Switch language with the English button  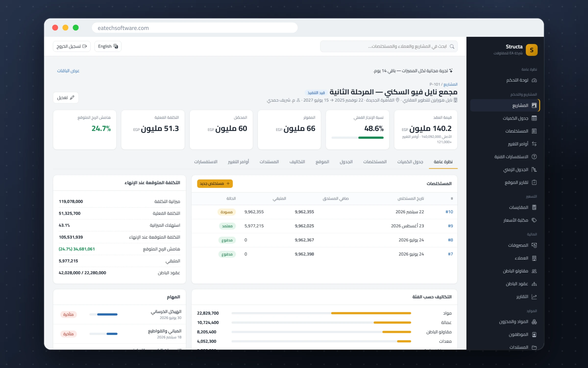(108, 46)
